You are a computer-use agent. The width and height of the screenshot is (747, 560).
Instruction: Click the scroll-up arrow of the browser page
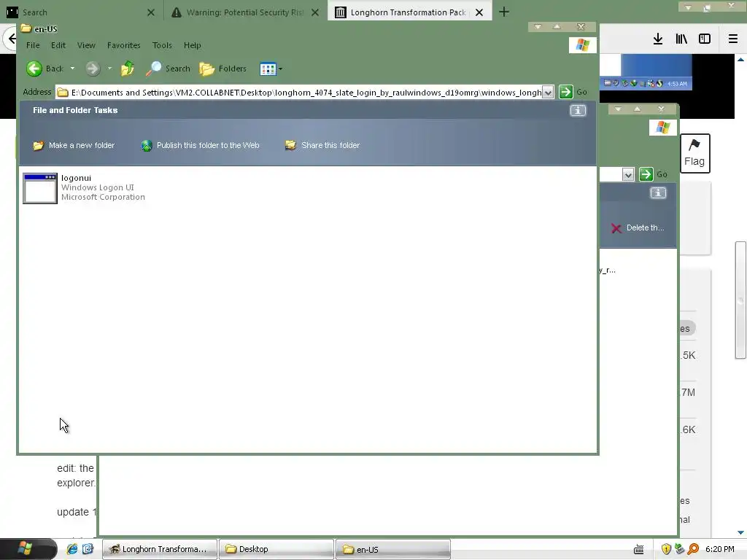pyautogui.click(x=741, y=60)
